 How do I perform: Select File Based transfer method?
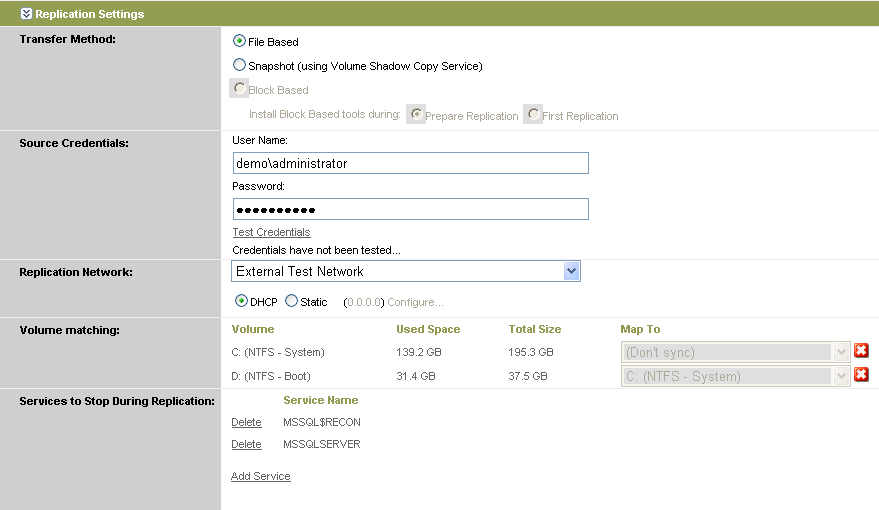point(239,42)
